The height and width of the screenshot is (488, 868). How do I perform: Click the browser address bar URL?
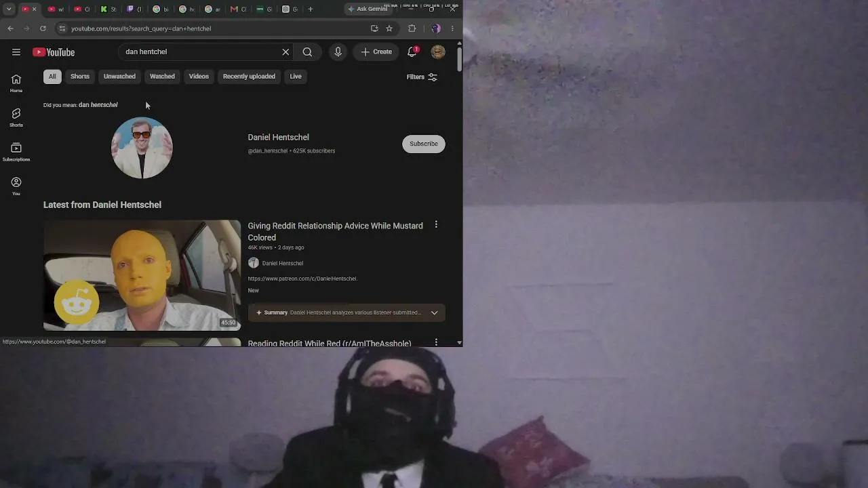(141, 28)
